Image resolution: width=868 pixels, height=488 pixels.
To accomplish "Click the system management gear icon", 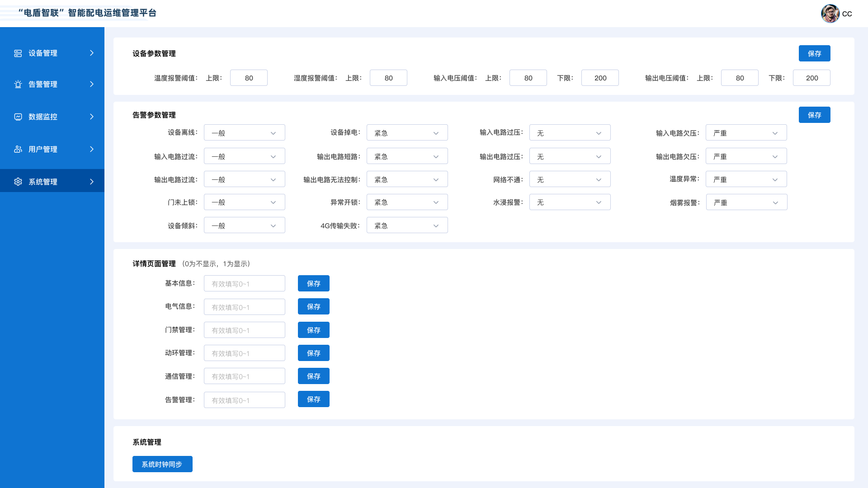I will 18,182.
